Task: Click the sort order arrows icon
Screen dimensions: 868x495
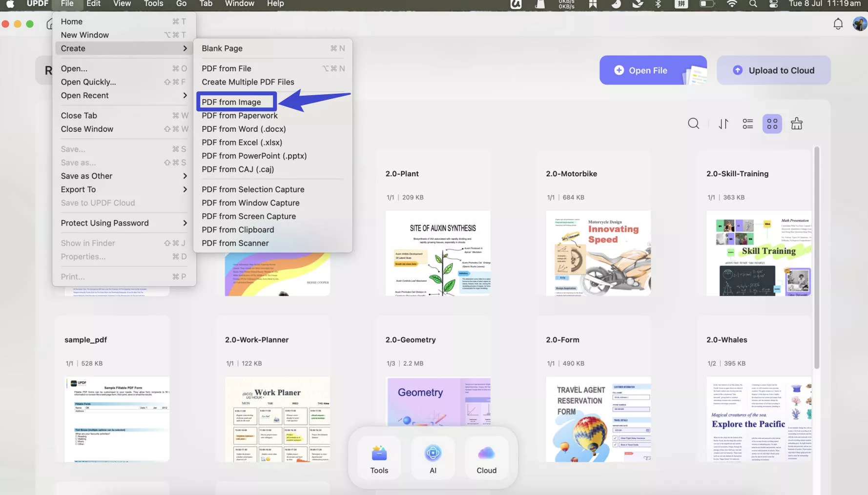Action: coord(723,124)
